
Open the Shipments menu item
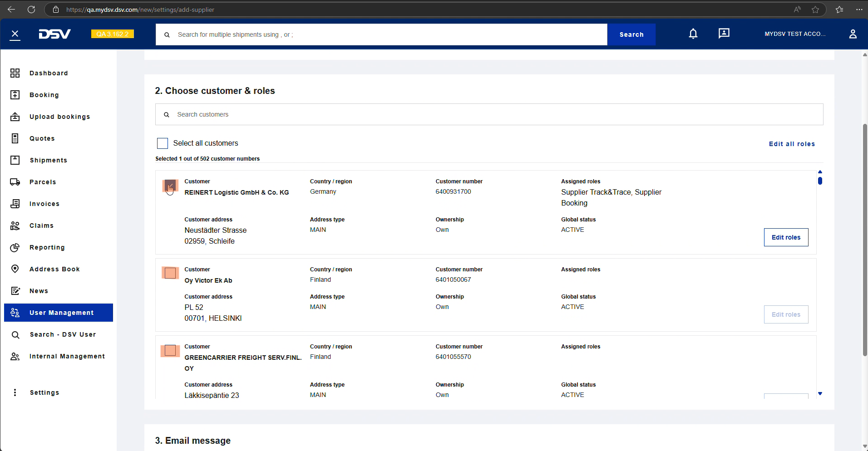point(48,160)
